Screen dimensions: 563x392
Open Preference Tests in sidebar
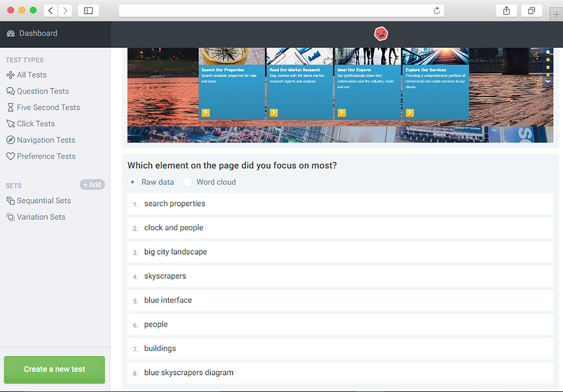(x=46, y=156)
